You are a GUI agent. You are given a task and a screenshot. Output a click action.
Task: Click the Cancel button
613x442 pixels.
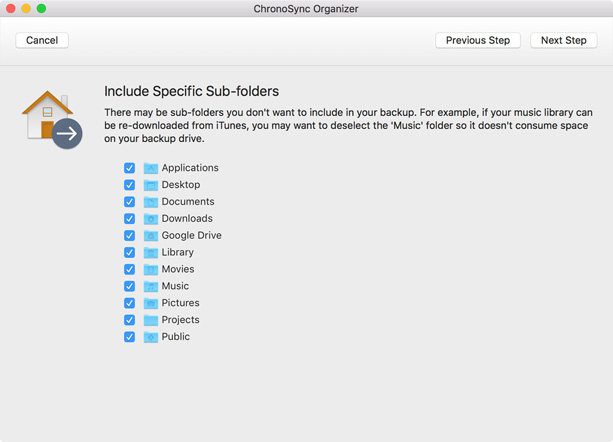(x=42, y=40)
